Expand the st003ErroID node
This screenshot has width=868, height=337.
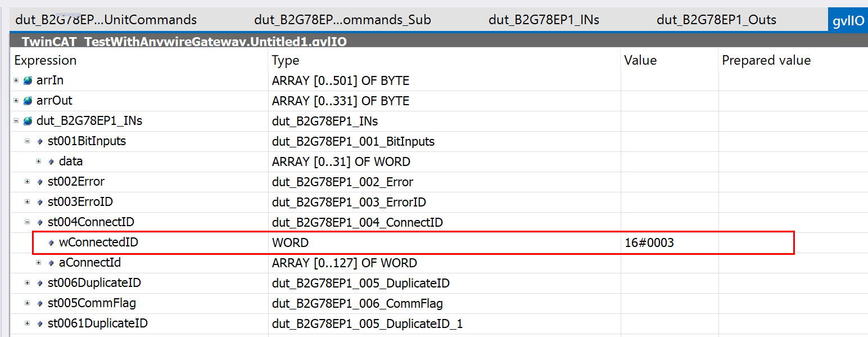[28, 202]
